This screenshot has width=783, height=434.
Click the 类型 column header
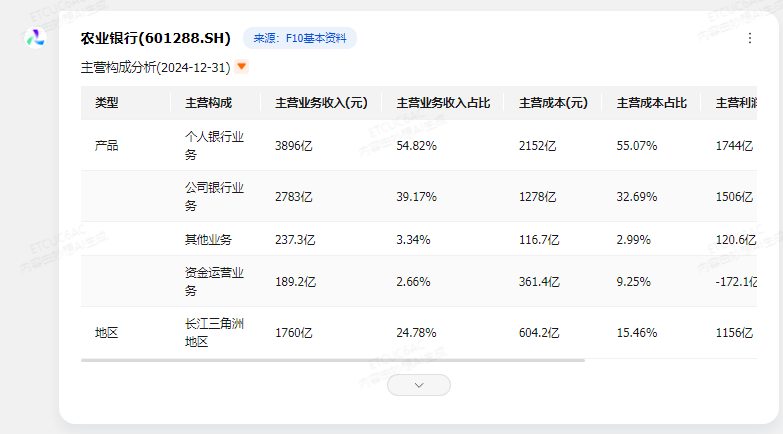pos(107,103)
